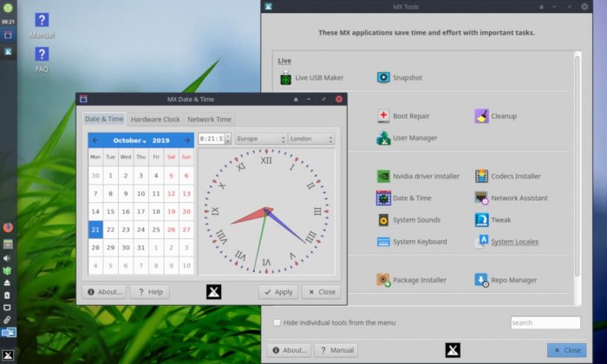
Task: Switch to the Hardware Clock tab
Action: click(155, 119)
